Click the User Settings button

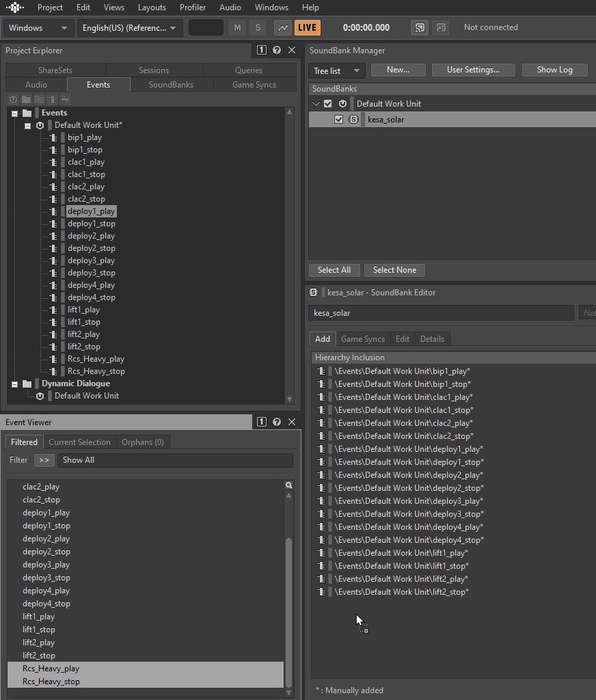[x=473, y=70]
